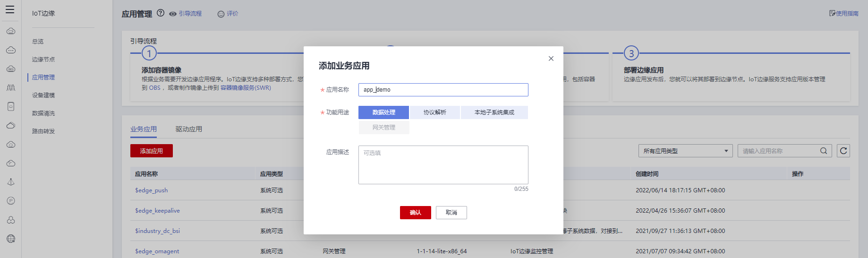Open the hamburger menu at top left
This screenshot has width=868, height=258.
10,9
